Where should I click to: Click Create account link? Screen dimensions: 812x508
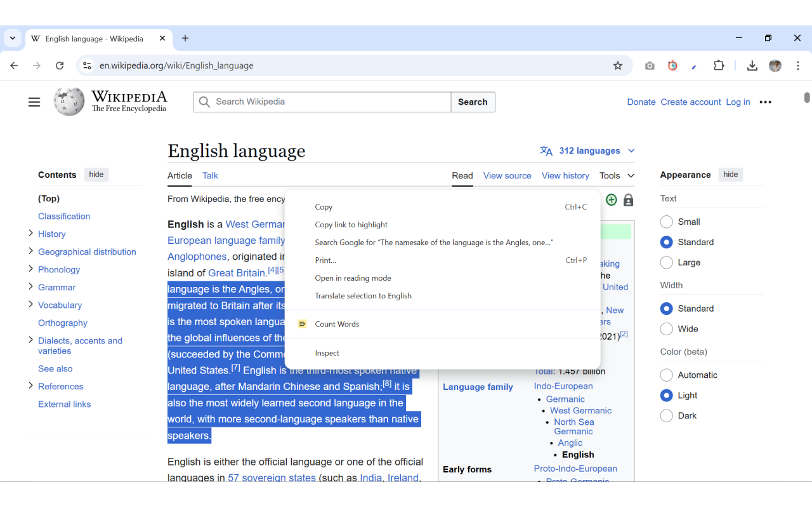691,102
